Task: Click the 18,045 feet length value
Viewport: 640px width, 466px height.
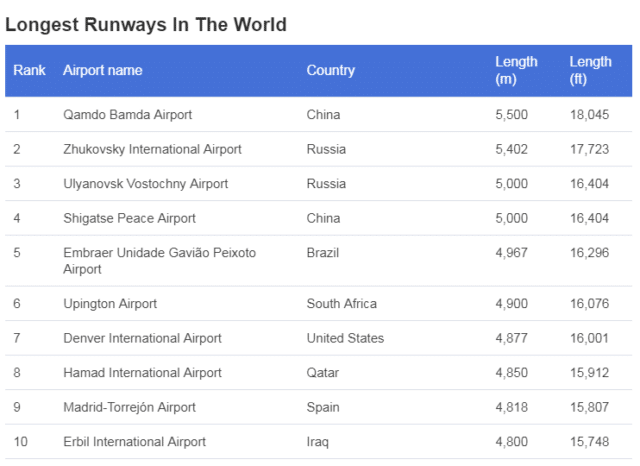Action: pyautogui.click(x=589, y=115)
